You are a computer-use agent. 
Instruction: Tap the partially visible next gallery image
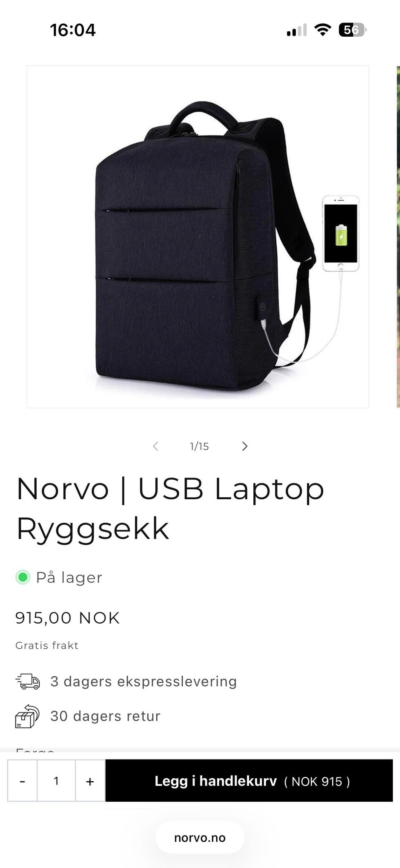pos(398,236)
